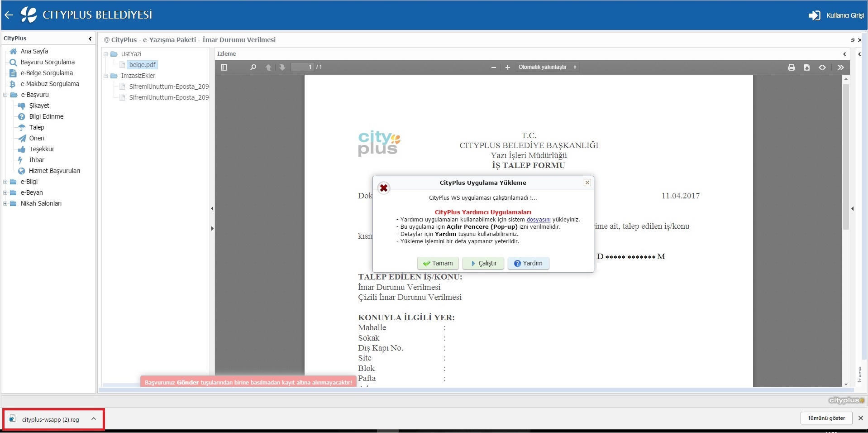This screenshot has height=433, width=868.
Task: Open Kullanıcı Girişi login
Action: pyautogui.click(x=836, y=15)
